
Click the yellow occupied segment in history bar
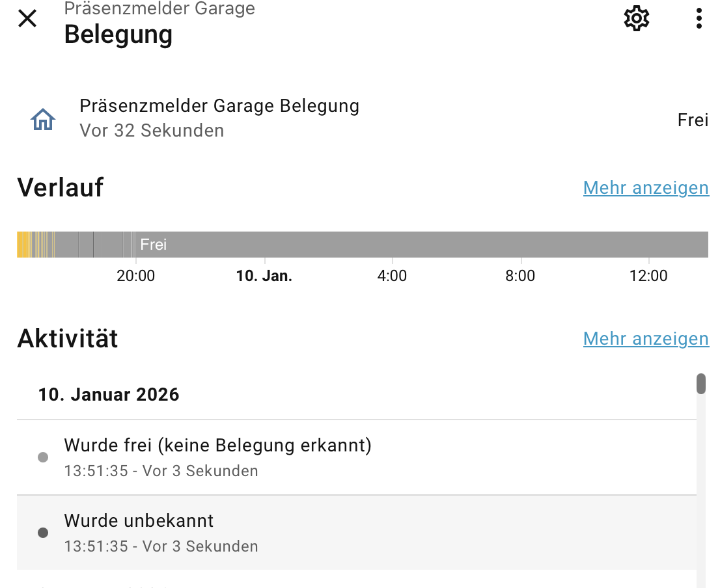point(22,245)
